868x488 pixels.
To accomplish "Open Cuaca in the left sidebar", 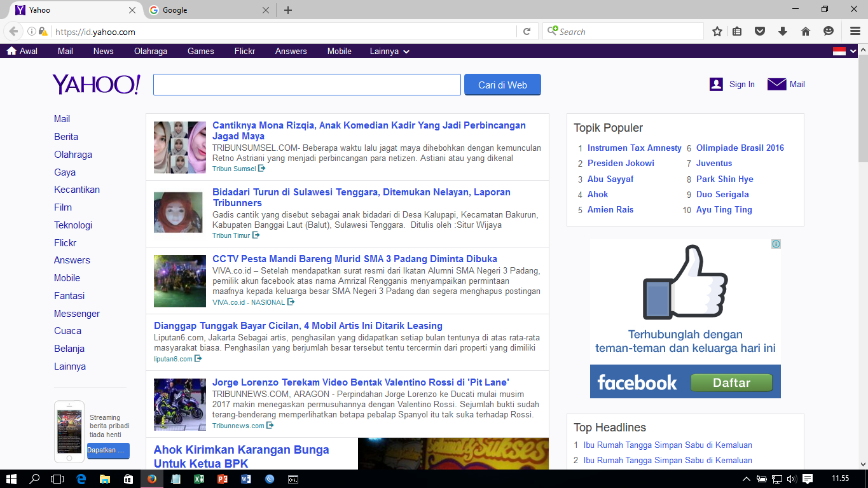I will pos(67,331).
